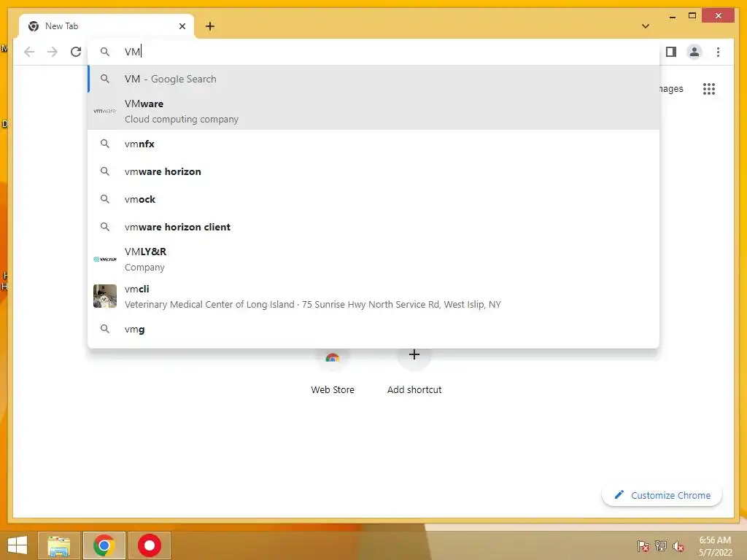Click the VMware logo icon in suggestions
Image resolution: width=747 pixels, height=560 pixels.
point(105,111)
